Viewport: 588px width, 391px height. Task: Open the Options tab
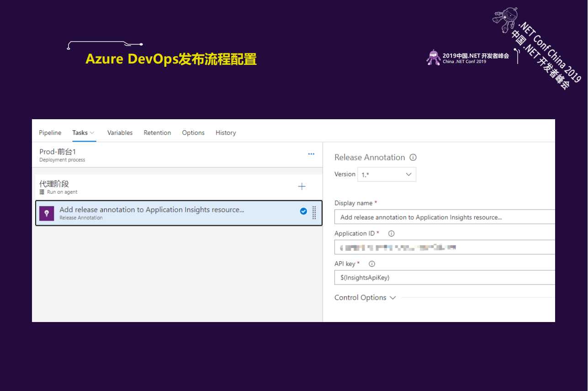click(193, 132)
